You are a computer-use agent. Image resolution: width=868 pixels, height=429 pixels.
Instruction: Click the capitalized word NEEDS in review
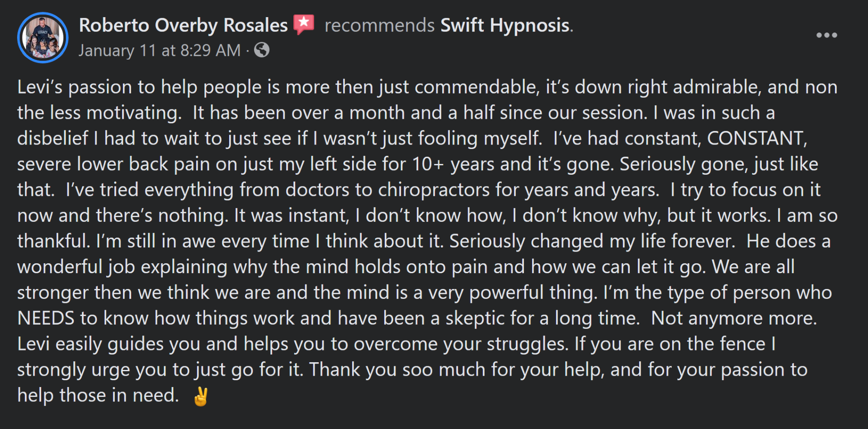point(46,318)
